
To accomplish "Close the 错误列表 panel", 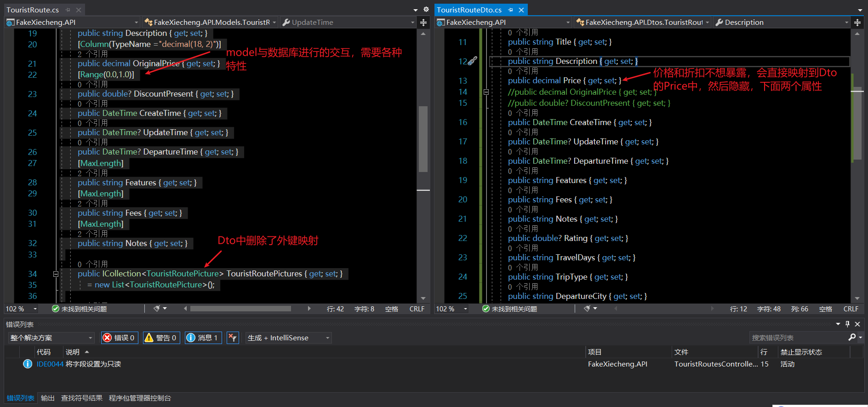I will [x=857, y=324].
